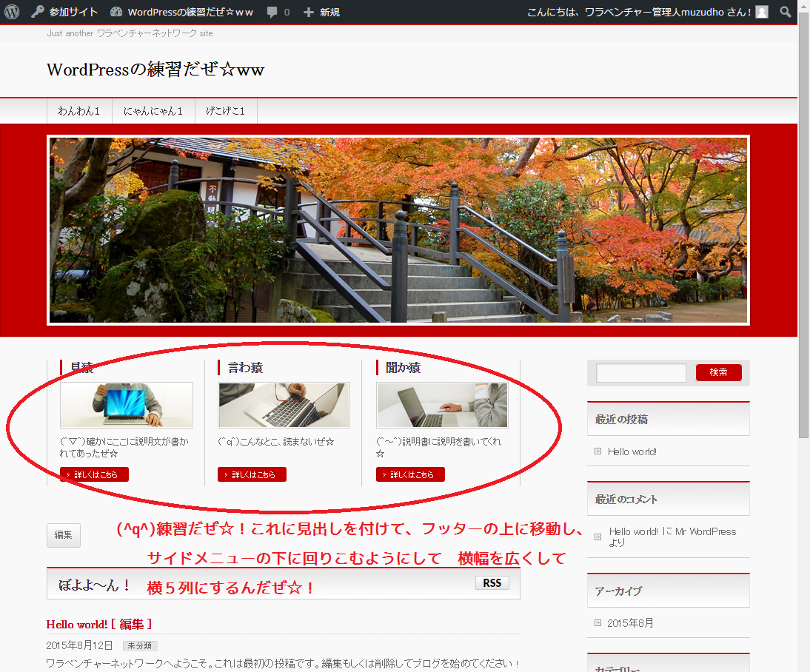
Task: Click the arrow icon beside 2015年8月
Action: [598, 623]
